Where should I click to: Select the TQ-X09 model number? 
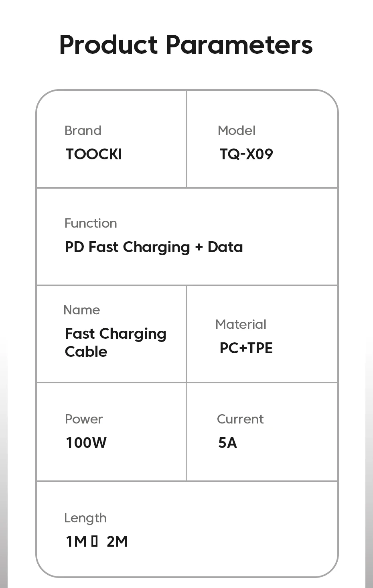pyautogui.click(x=246, y=154)
